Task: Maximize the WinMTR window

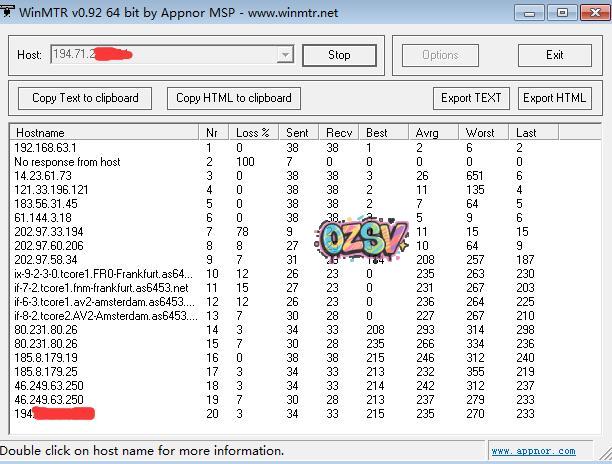Action: 563,12
